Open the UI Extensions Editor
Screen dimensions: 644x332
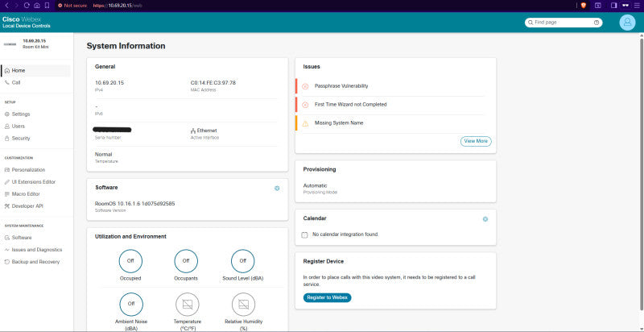[36, 181]
